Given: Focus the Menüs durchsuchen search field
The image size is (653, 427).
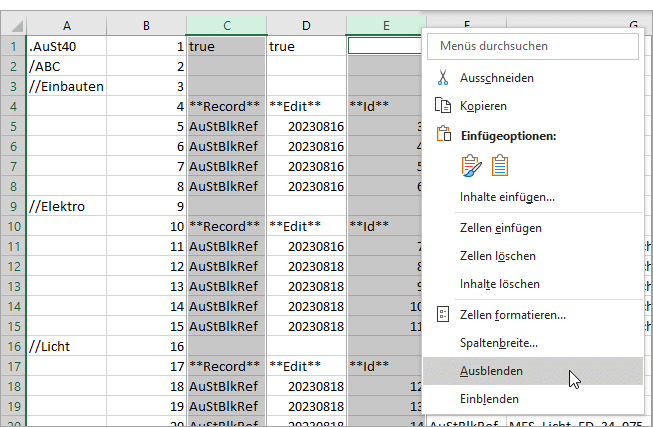Looking at the screenshot, I should (x=533, y=46).
